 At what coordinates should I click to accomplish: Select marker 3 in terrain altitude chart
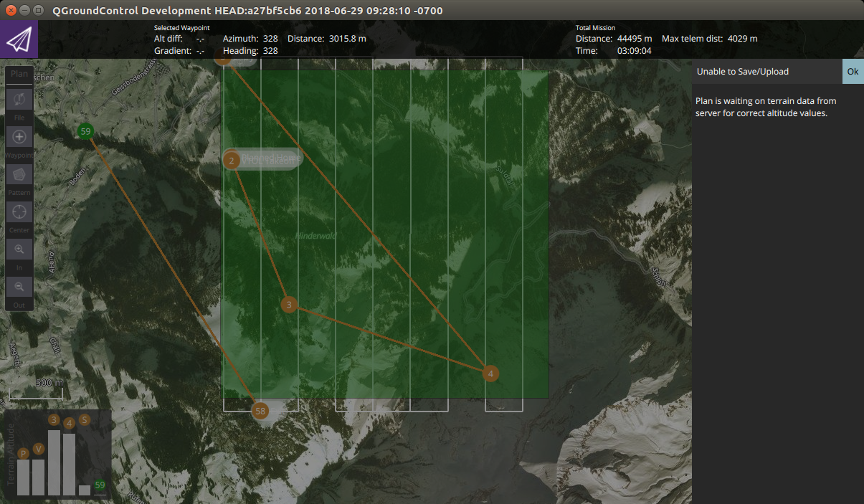point(54,419)
